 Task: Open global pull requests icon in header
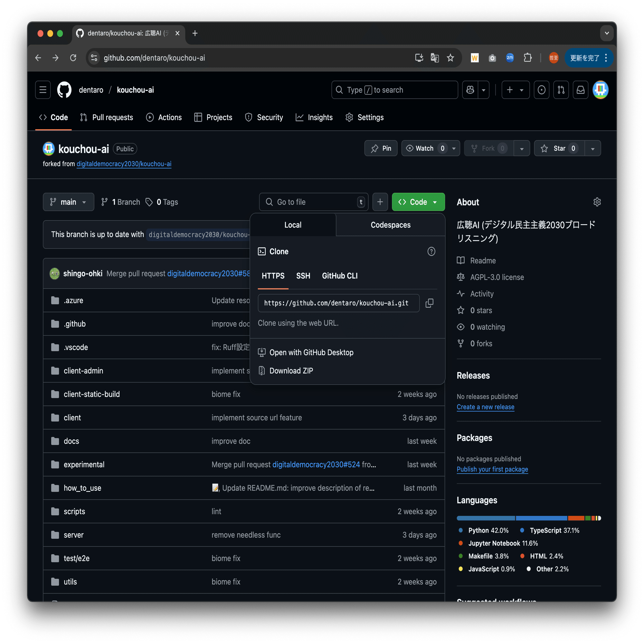(561, 90)
